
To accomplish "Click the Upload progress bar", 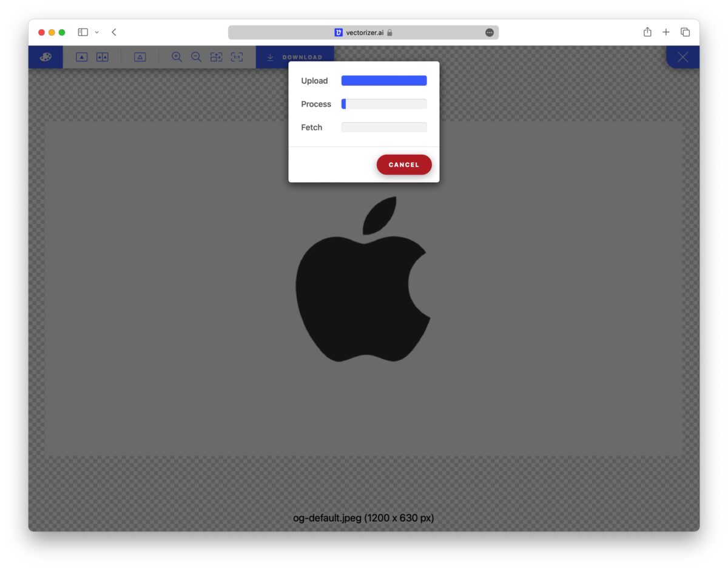I will (384, 81).
